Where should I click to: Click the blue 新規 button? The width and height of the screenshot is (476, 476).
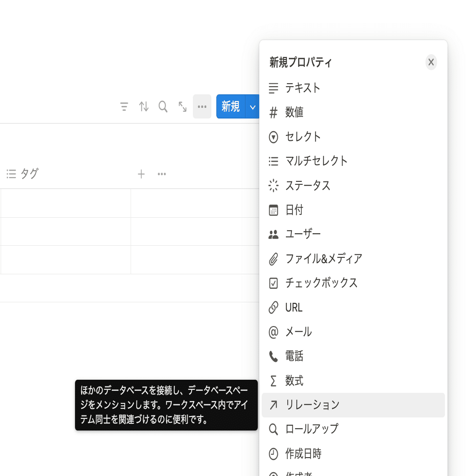point(231,106)
